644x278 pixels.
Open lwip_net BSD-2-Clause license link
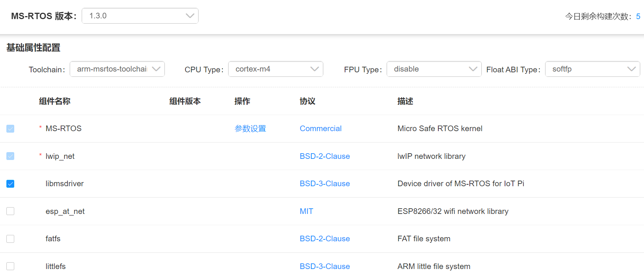pyautogui.click(x=324, y=156)
